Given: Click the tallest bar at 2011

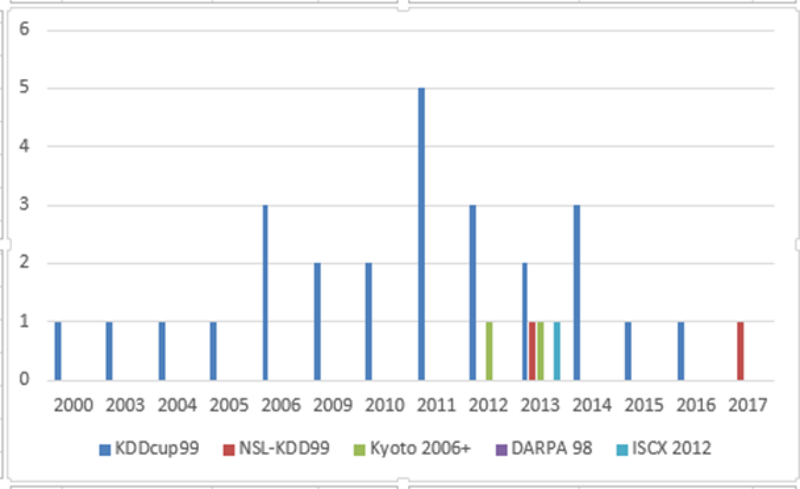Looking at the screenshot, I should tap(421, 234).
